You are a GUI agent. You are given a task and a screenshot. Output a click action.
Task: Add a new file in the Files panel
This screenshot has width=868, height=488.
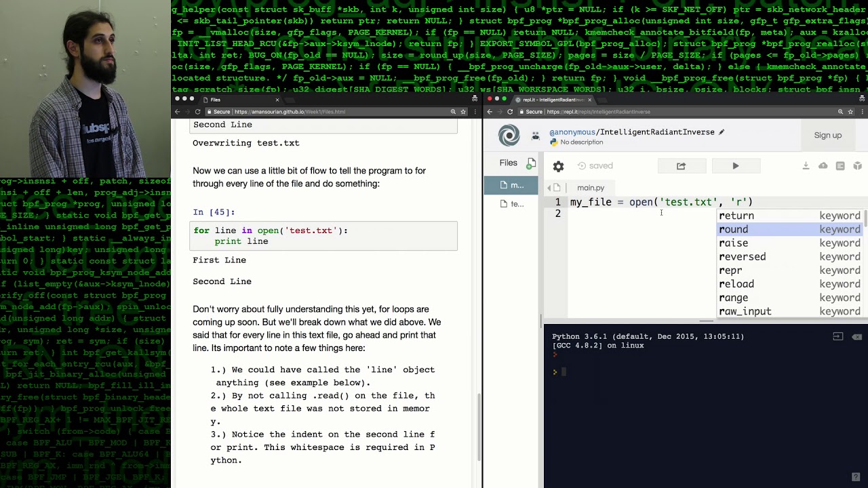point(532,163)
